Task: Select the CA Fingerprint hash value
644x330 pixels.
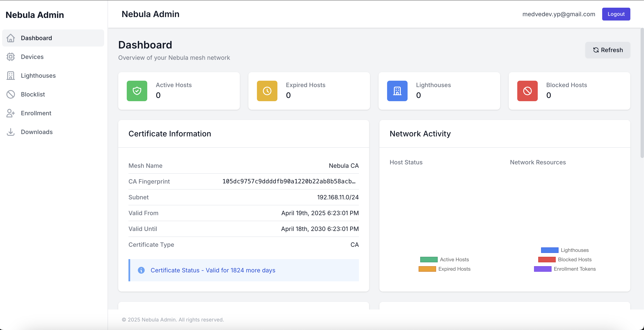Action: coord(289,181)
